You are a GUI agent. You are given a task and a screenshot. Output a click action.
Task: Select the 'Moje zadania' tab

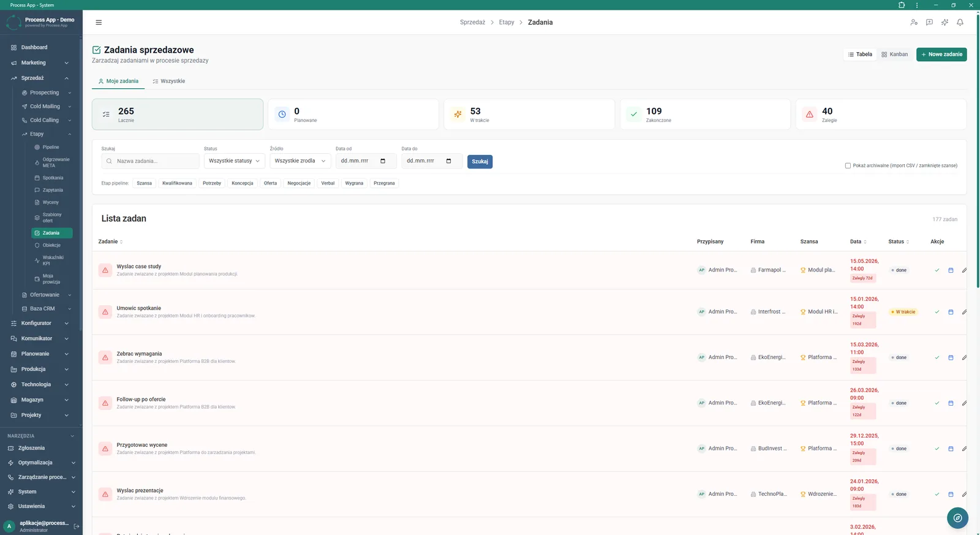118,81
